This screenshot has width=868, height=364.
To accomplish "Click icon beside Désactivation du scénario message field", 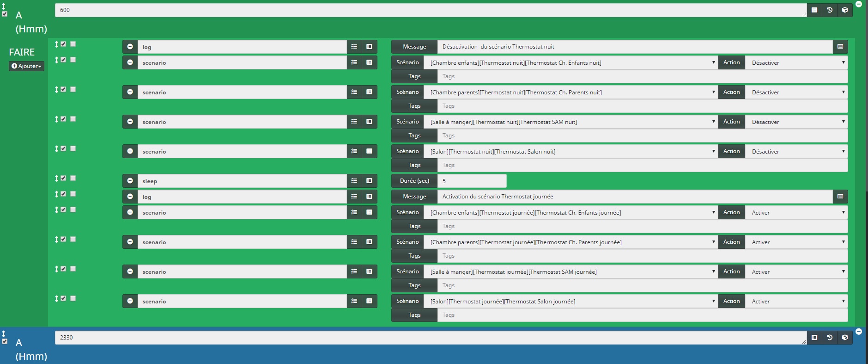I will tap(840, 47).
